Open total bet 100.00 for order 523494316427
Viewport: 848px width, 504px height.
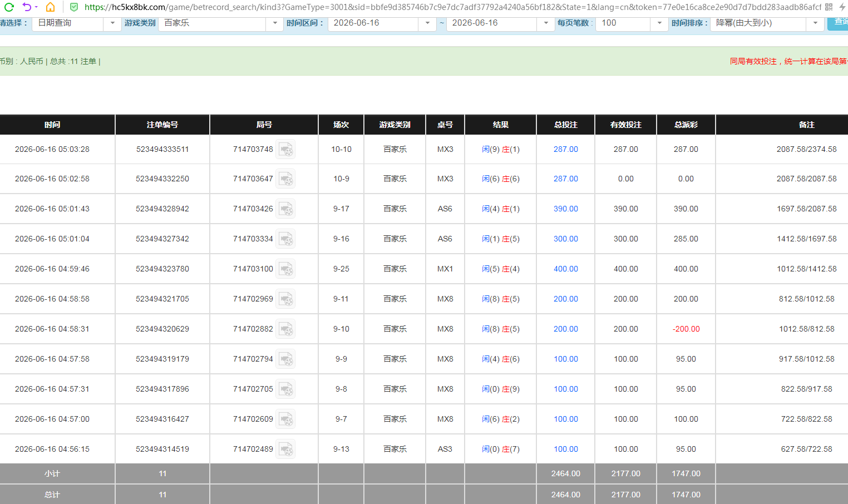(565, 419)
